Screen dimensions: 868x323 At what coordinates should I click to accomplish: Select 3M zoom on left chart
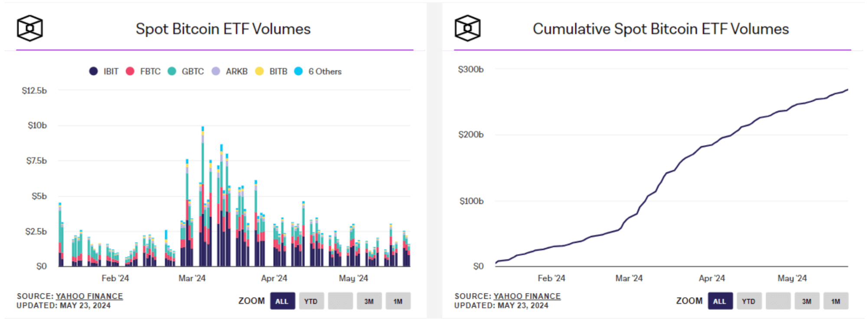pyautogui.click(x=369, y=301)
